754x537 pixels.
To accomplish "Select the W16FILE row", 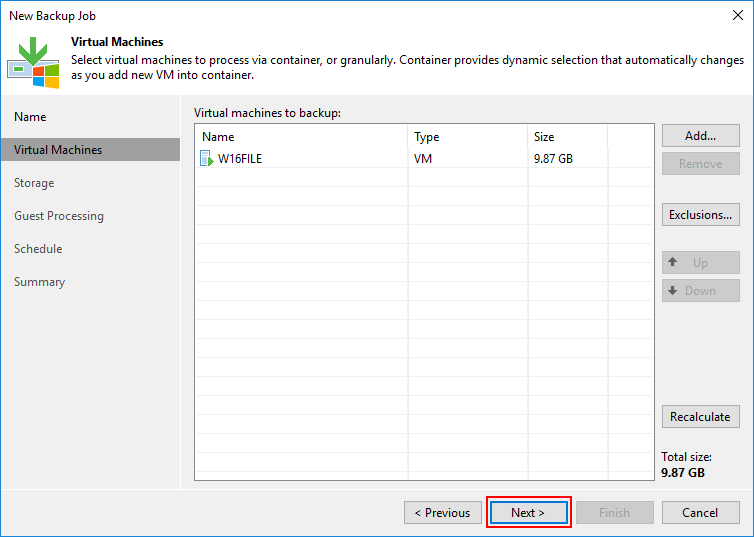I will click(x=424, y=159).
